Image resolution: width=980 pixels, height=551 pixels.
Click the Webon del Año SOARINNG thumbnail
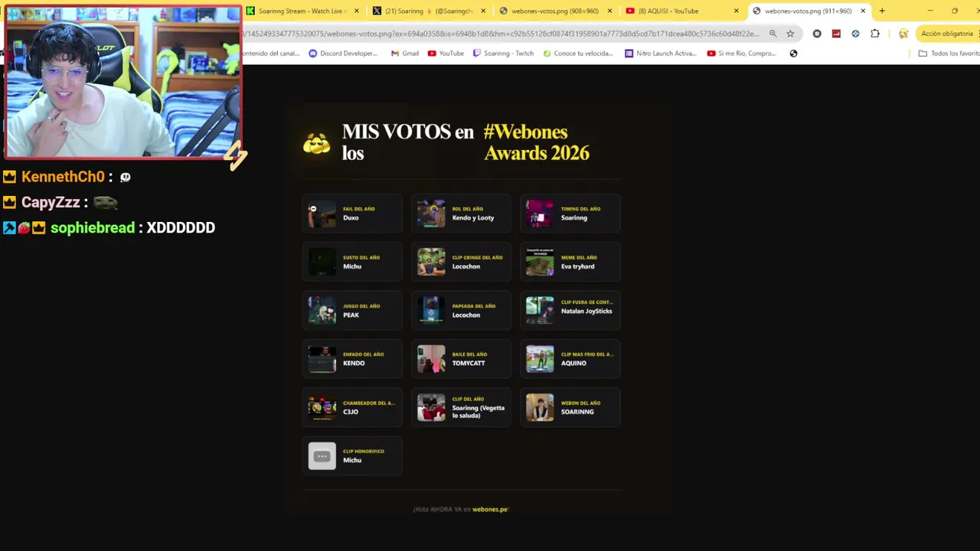540,407
